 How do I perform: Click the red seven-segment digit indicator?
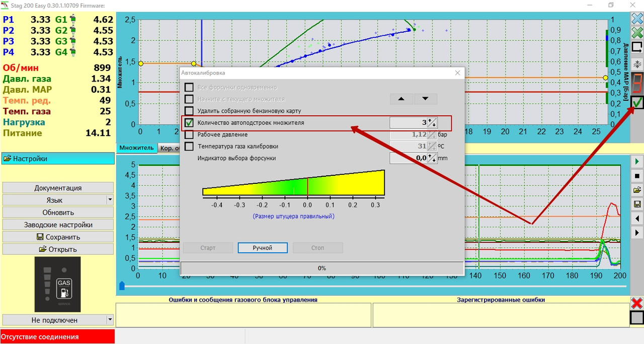[637, 82]
